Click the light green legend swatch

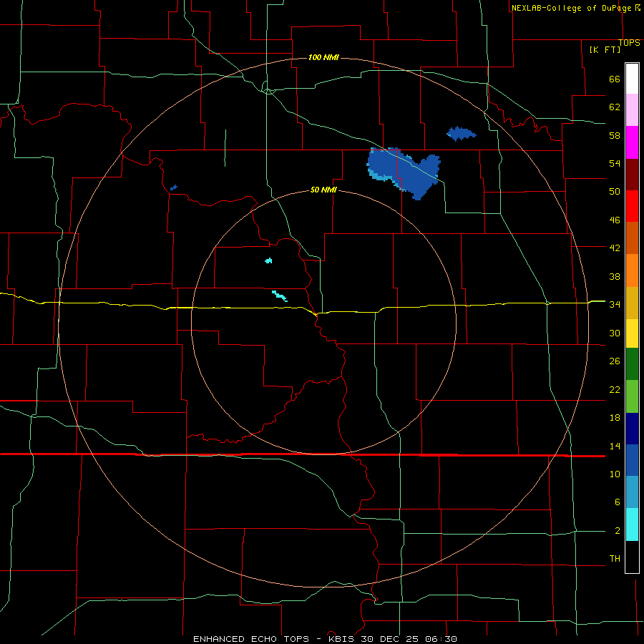click(x=632, y=396)
